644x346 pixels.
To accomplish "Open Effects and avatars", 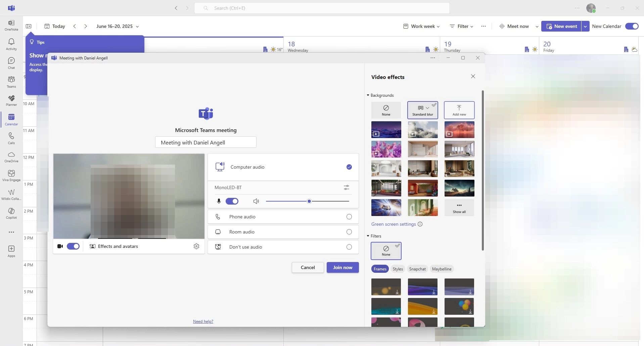I will (114, 246).
